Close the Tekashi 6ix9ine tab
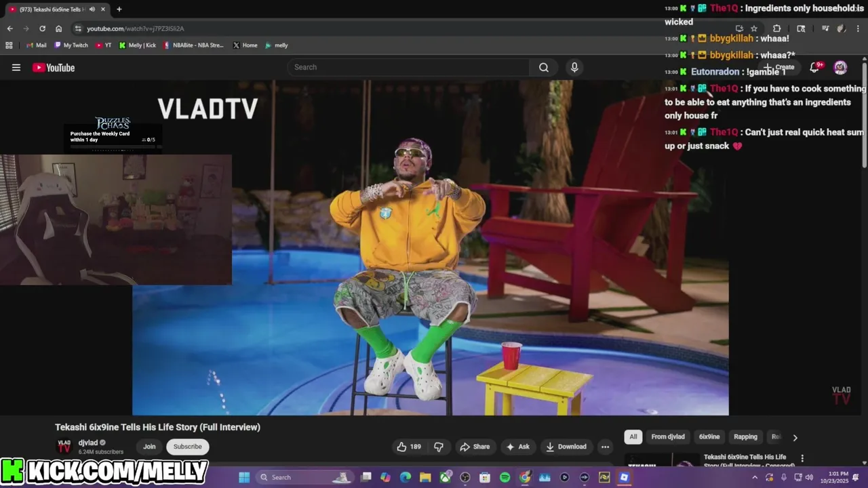868x488 pixels. coord(103,9)
